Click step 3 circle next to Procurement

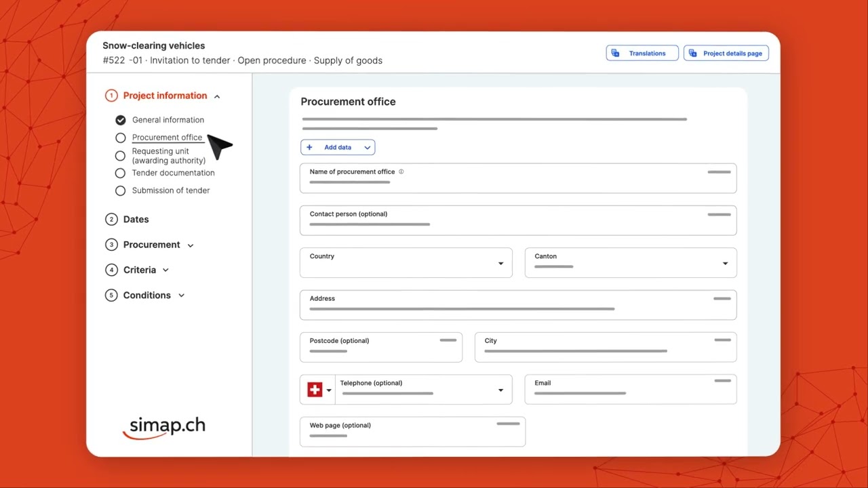[x=111, y=245]
